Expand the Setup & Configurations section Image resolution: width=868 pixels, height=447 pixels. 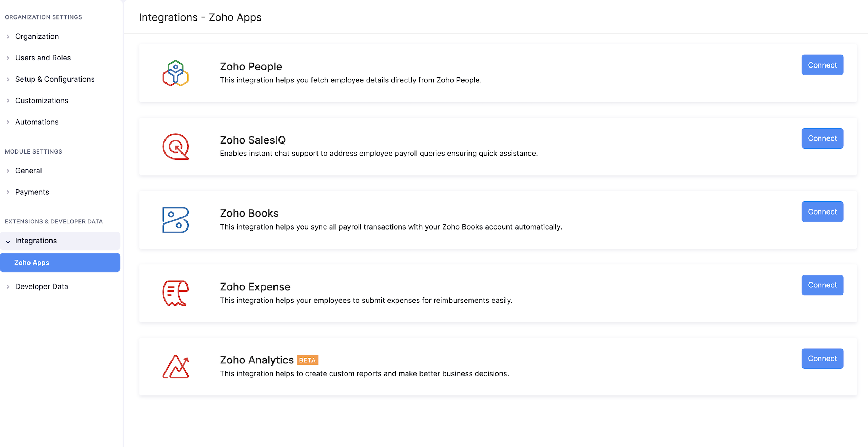click(55, 79)
